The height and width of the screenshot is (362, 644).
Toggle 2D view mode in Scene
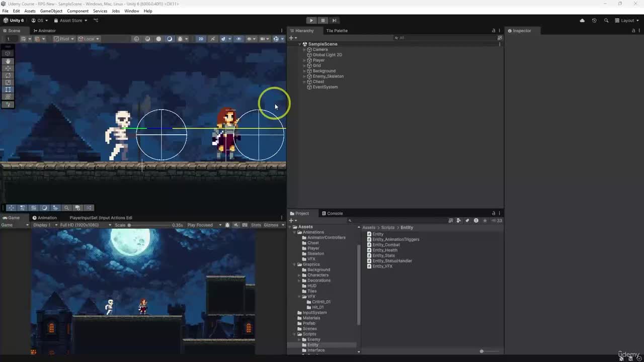click(x=201, y=39)
